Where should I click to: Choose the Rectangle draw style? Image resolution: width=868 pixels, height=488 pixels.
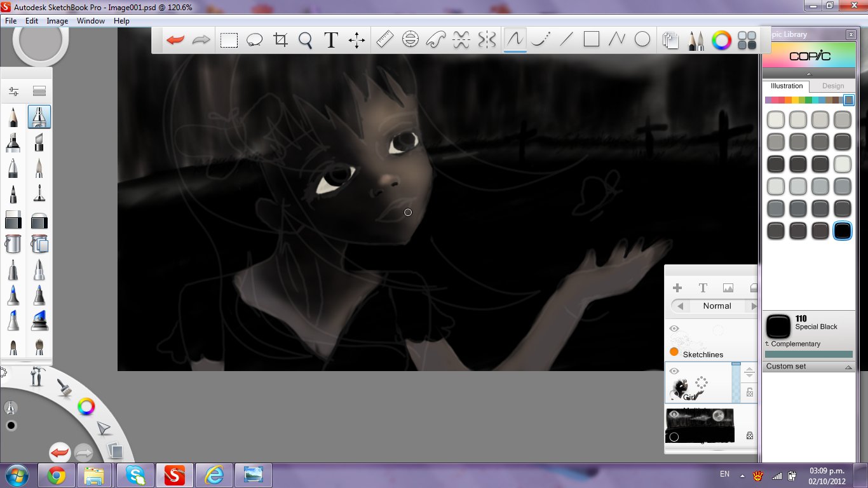[x=592, y=40]
